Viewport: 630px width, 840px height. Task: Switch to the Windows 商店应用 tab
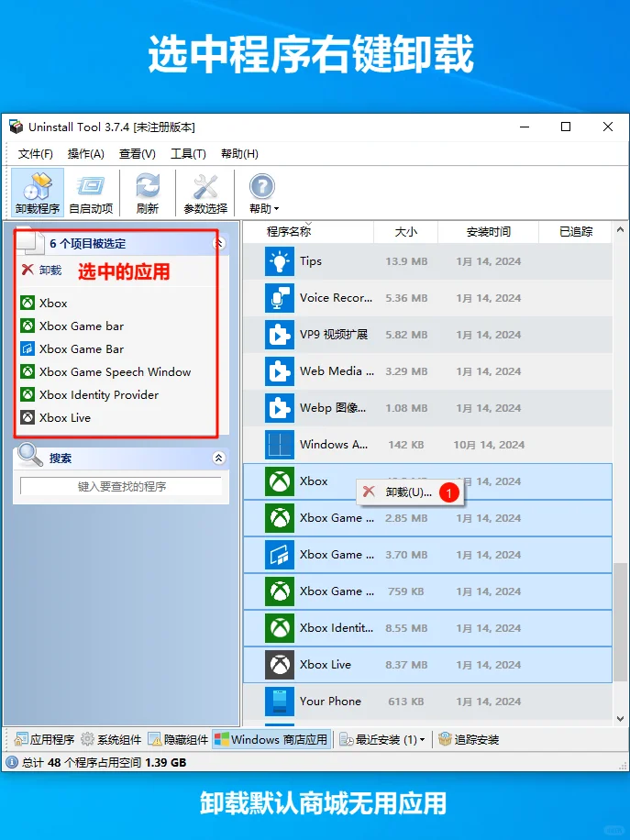[271, 739]
